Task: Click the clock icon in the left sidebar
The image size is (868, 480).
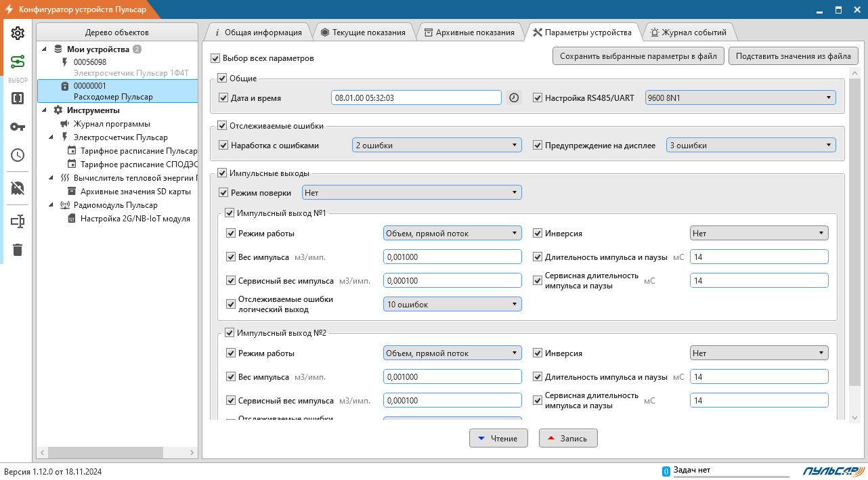Action: coord(18,155)
